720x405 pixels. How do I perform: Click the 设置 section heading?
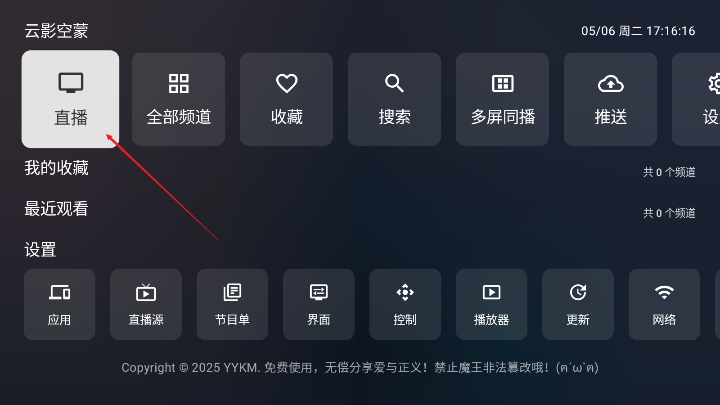coord(40,250)
